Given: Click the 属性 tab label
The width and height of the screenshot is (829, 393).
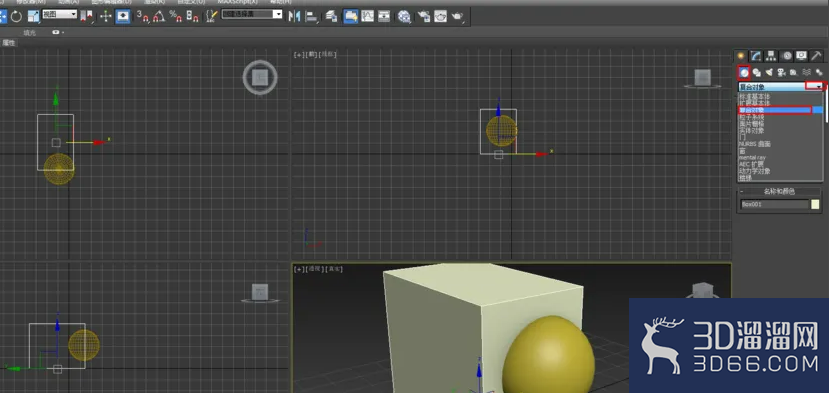Looking at the screenshot, I should 8,43.
